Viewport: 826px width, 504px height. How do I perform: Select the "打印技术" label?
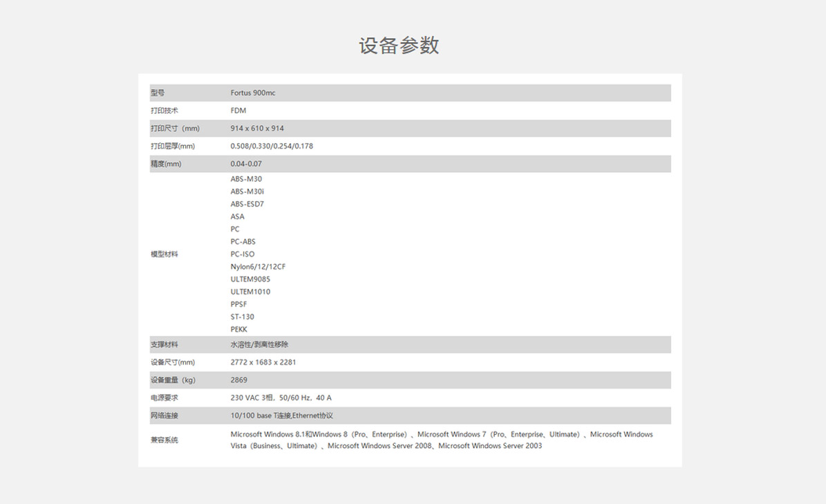tap(165, 111)
